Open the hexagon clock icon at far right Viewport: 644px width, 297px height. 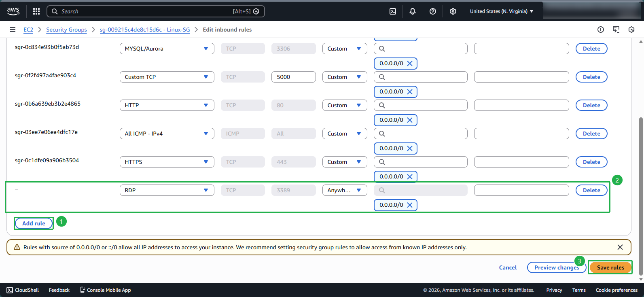(x=631, y=30)
